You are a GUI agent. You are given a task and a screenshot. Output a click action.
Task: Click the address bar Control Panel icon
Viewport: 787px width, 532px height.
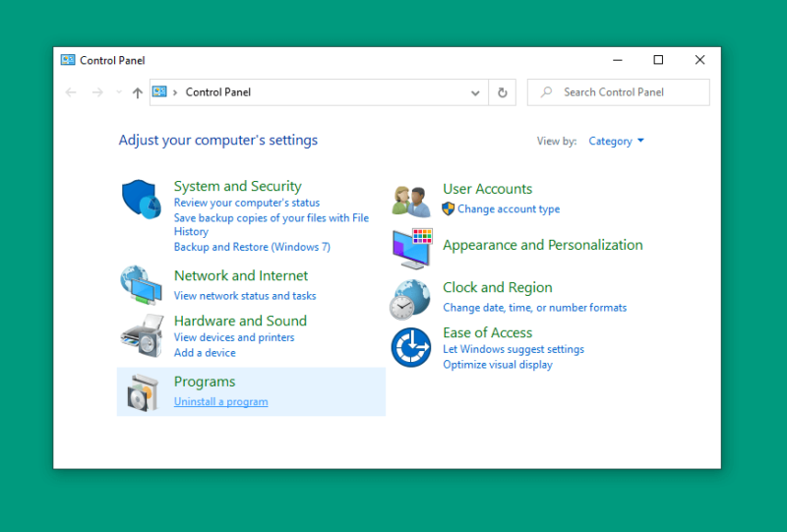[159, 91]
